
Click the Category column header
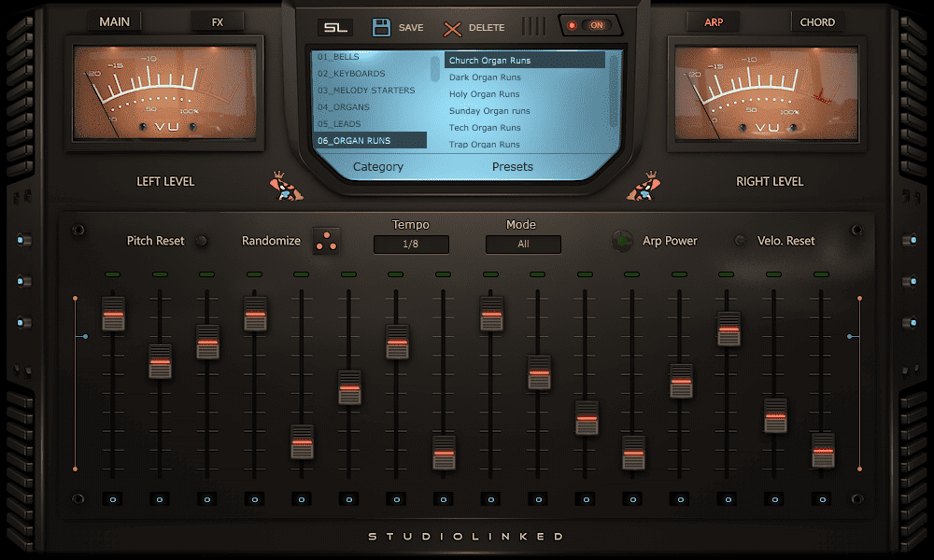click(x=378, y=167)
